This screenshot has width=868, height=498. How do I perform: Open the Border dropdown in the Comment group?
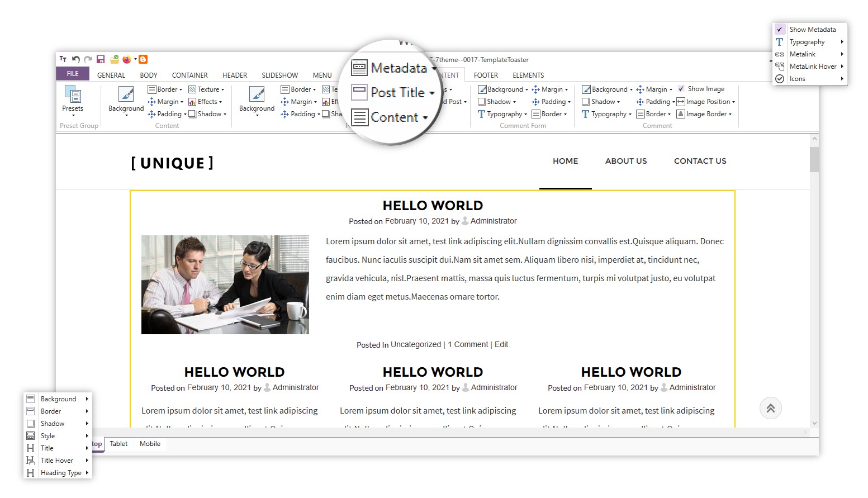pyautogui.click(x=654, y=114)
